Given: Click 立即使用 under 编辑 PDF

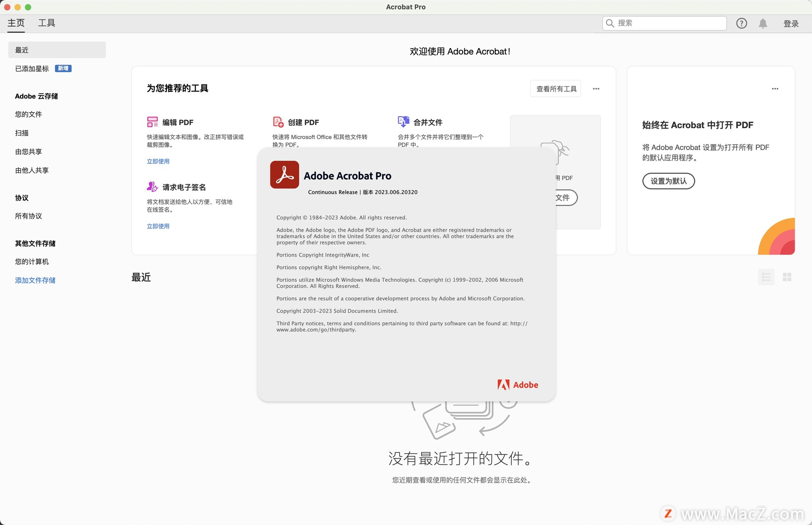Looking at the screenshot, I should click(x=158, y=161).
